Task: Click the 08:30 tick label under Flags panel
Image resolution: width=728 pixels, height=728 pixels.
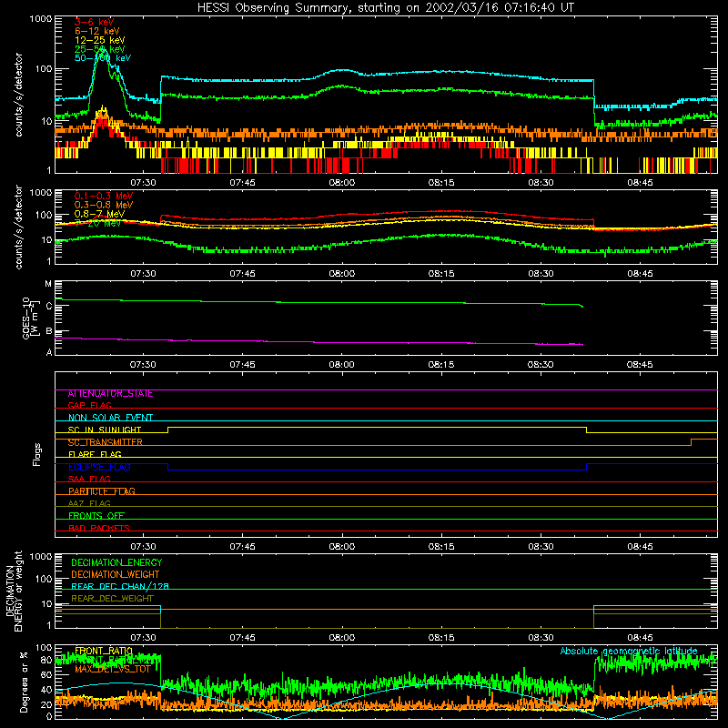Action: tap(541, 547)
